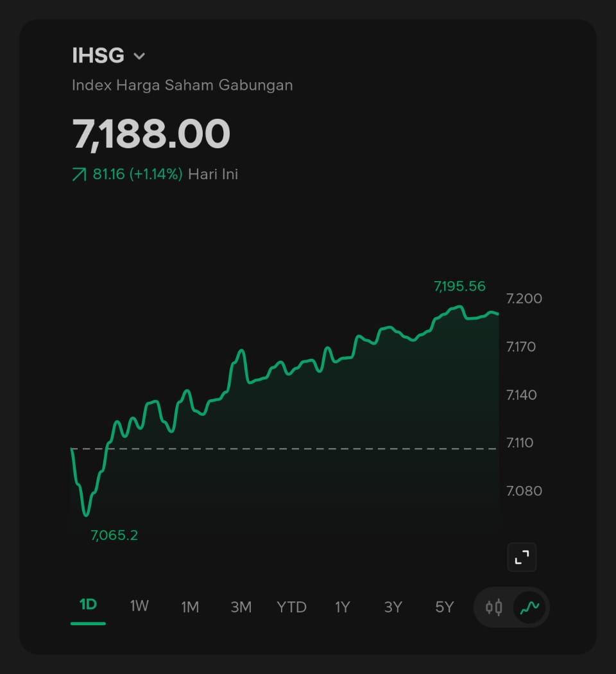Click the 7.110 axis label

[520, 442]
